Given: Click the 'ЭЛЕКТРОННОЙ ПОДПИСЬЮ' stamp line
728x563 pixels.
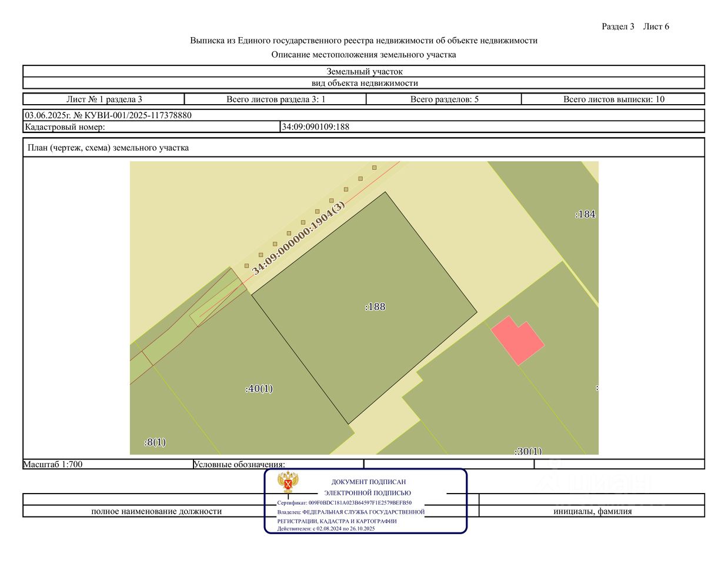Looking at the screenshot, I should pyautogui.click(x=368, y=493).
